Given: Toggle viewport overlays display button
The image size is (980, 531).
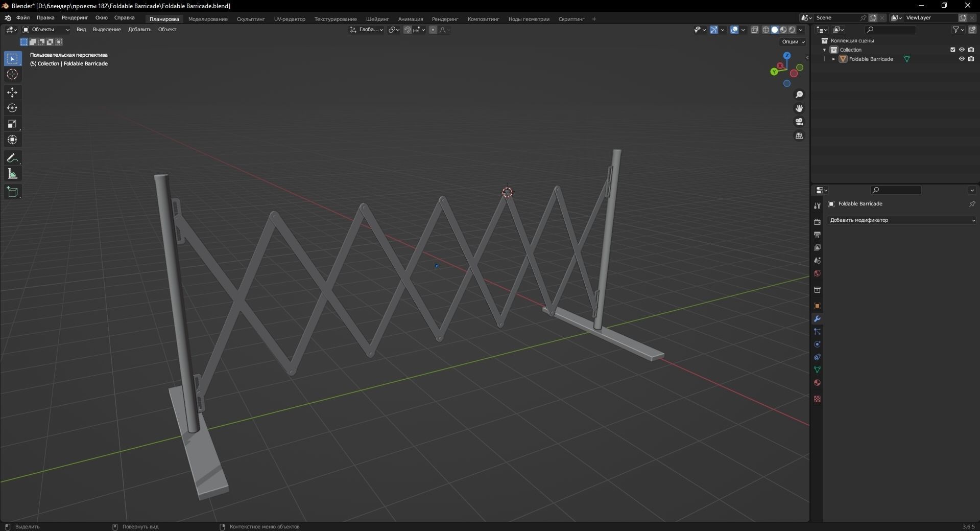Looking at the screenshot, I should pyautogui.click(x=734, y=30).
